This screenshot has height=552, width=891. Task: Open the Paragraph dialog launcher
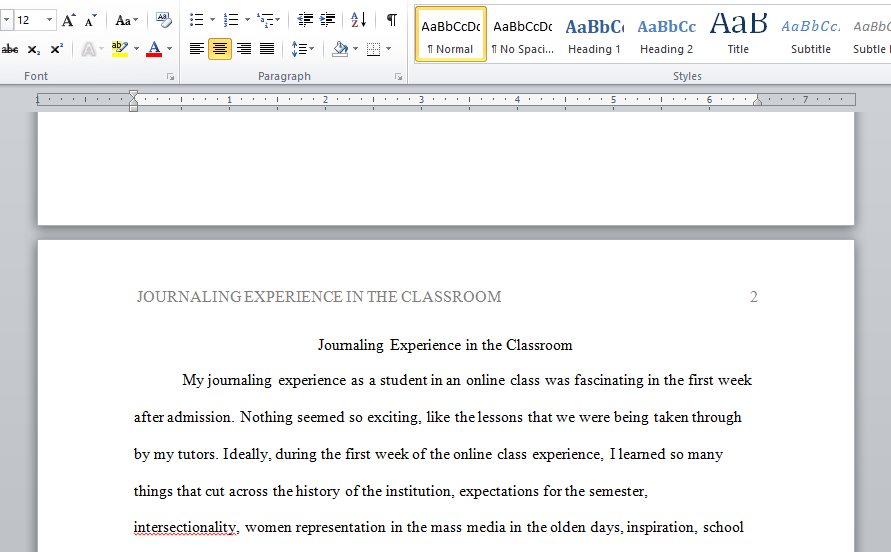click(x=398, y=77)
